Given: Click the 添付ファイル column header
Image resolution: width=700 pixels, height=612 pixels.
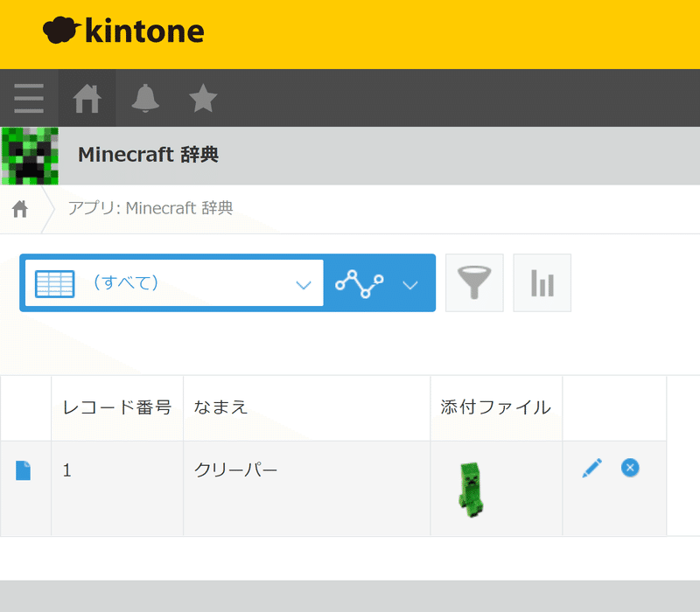Looking at the screenshot, I should (x=494, y=407).
